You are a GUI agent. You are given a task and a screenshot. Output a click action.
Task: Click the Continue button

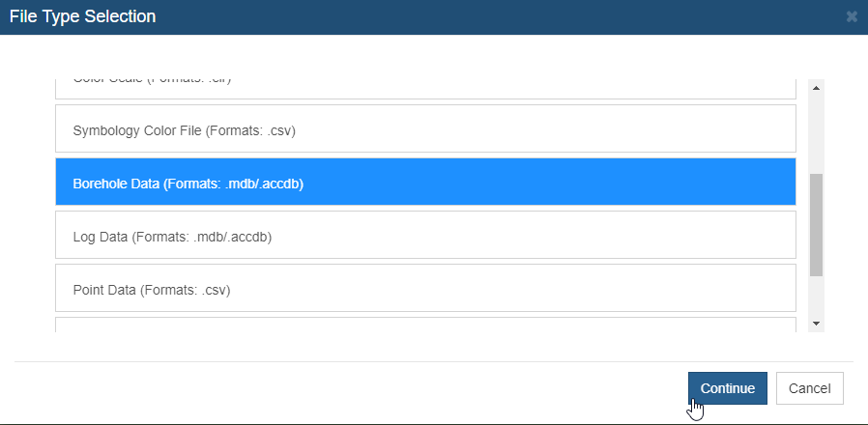728,388
